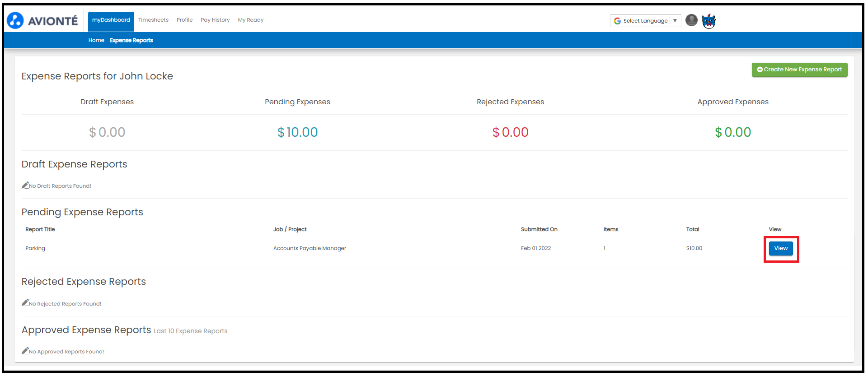Open the user profile avatar icon

click(x=691, y=20)
